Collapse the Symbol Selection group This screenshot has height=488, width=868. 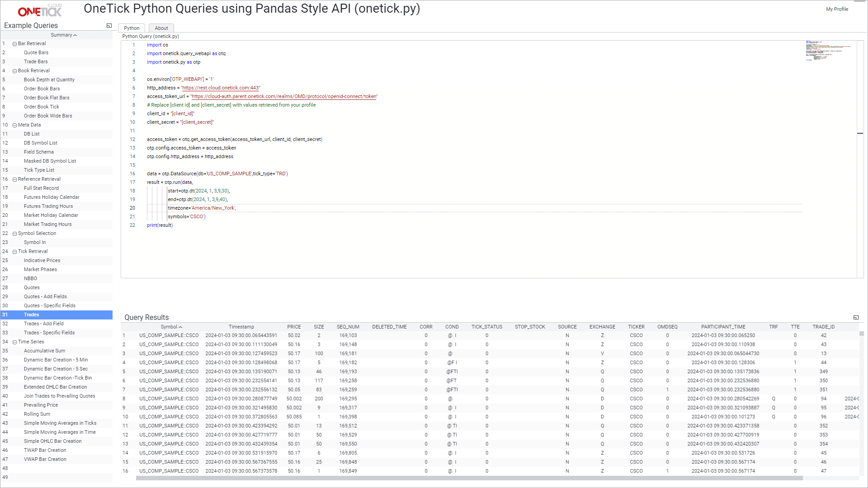click(15, 234)
